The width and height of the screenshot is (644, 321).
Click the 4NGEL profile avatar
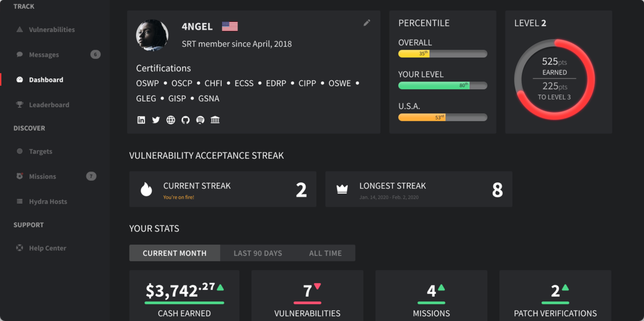152,35
